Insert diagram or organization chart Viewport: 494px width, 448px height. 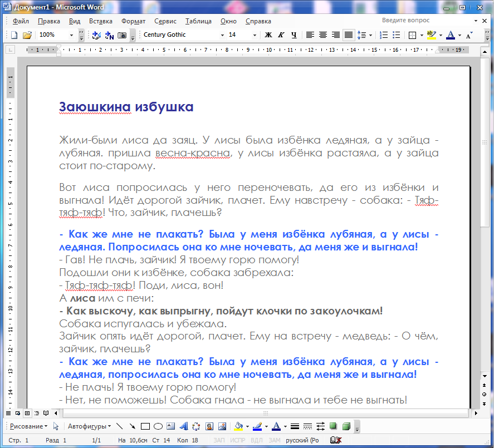tap(196, 426)
